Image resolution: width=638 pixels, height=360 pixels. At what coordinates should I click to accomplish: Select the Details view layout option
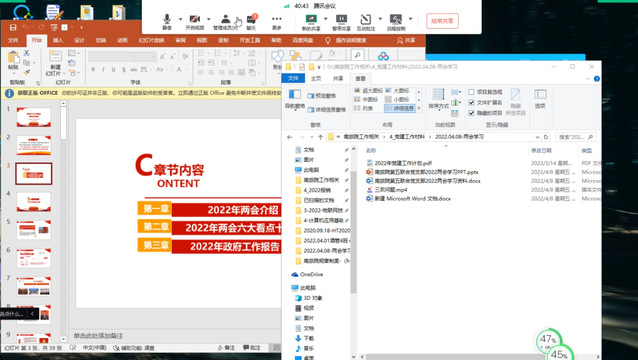[400, 108]
